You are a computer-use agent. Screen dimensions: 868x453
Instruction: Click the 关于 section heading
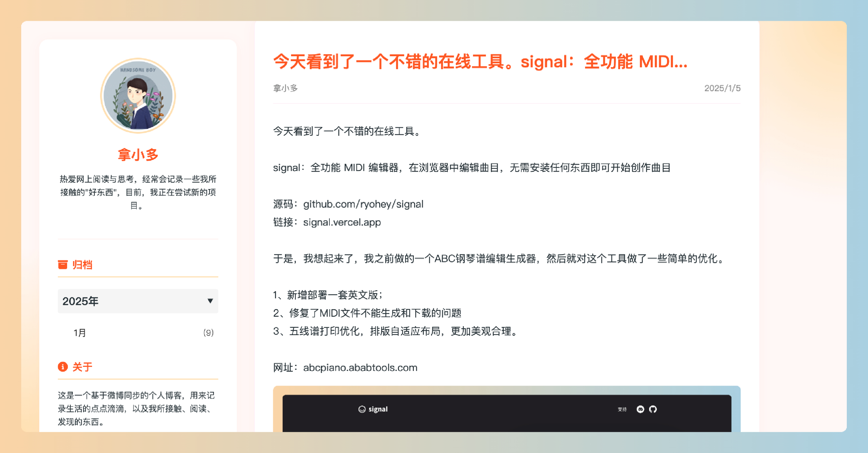tap(83, 367)
